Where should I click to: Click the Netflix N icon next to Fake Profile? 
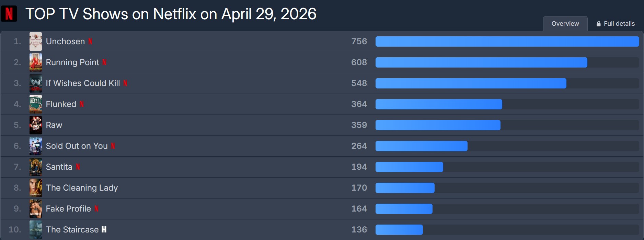pyautogui.click(x=96, y=209)
